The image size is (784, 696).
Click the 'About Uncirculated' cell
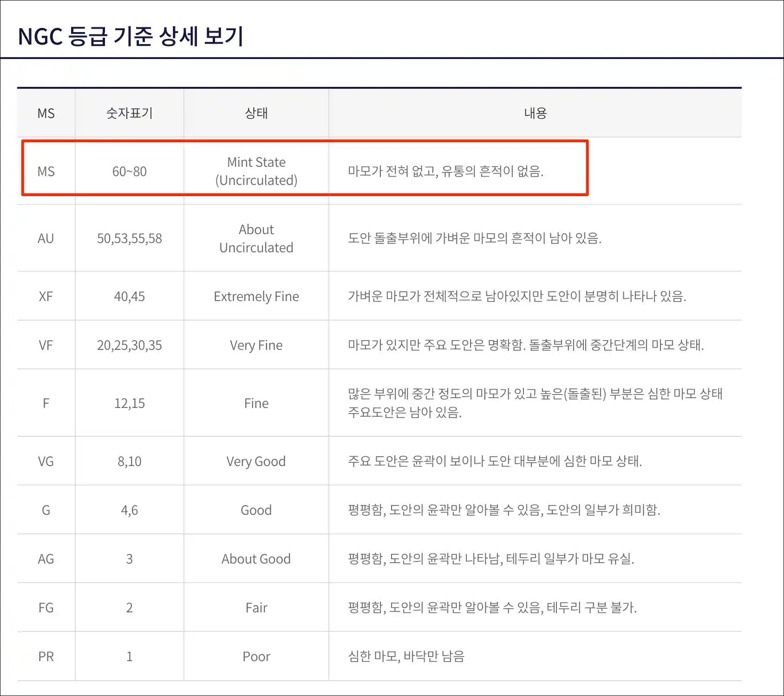pyautogui.click(x=256, y=238)
